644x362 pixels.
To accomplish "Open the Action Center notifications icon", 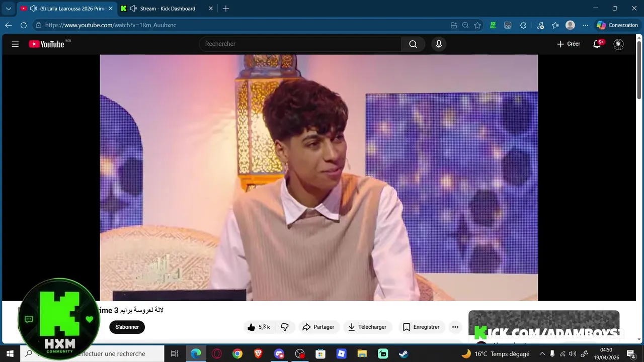I will 631,354.
